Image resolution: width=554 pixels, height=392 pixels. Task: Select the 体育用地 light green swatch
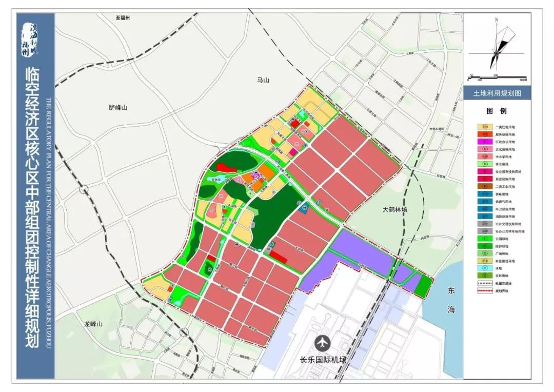tap(485, 164)
